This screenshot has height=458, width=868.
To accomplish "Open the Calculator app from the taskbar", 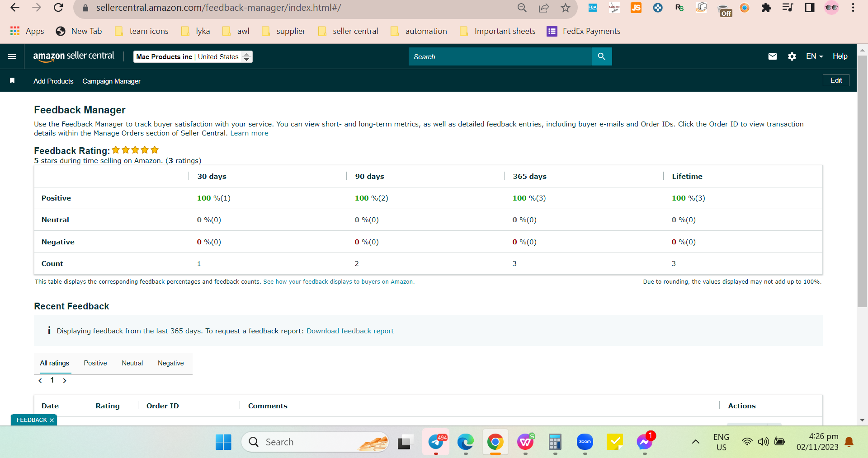I will (x=555, y=442).
